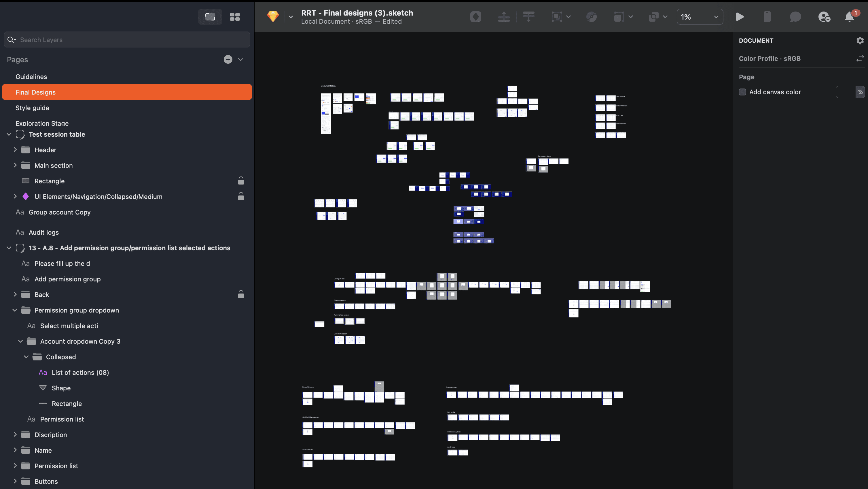
Task: Open the 1% zoom level dropdown
Action: [700, 16]
